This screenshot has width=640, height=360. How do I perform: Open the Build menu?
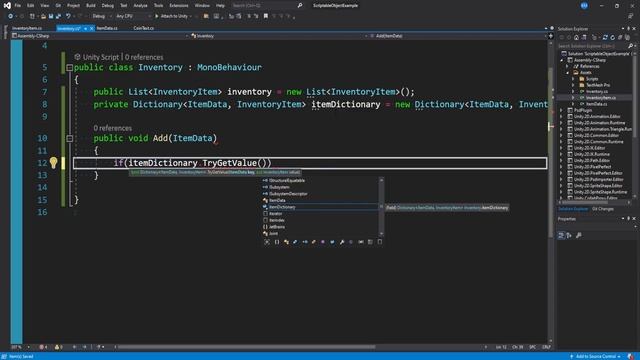coord(91,6)
